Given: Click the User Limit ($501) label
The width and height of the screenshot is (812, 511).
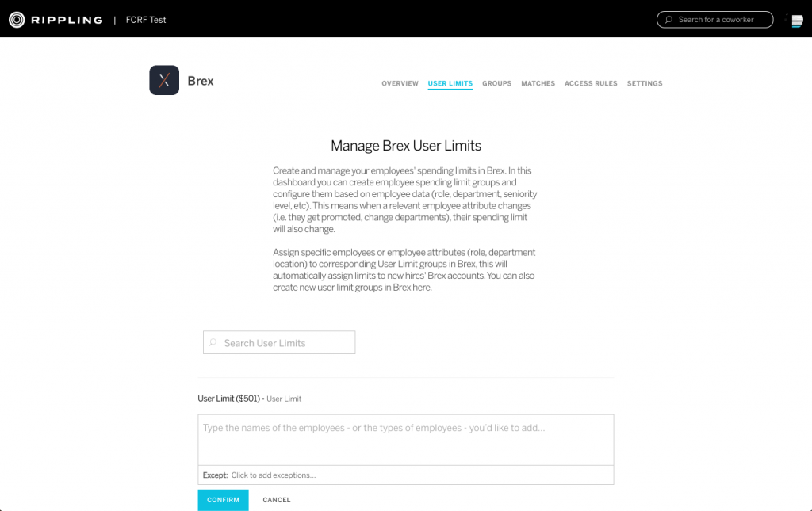Looking at the screenshot, I should coord(229,399).
